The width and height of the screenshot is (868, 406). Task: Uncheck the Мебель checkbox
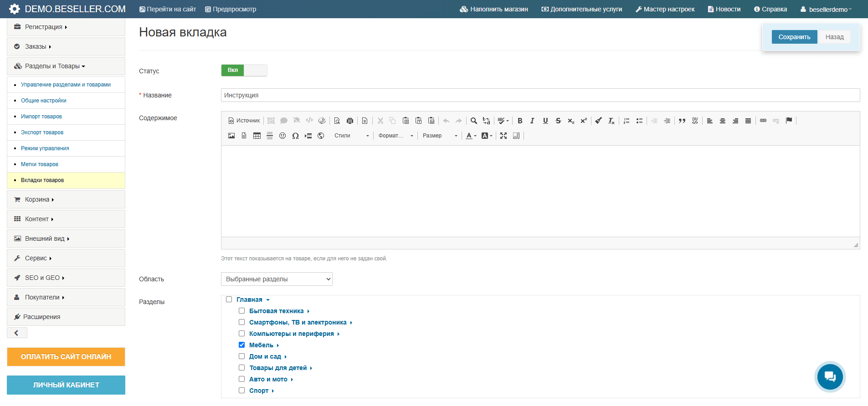(x=242, y=345)
